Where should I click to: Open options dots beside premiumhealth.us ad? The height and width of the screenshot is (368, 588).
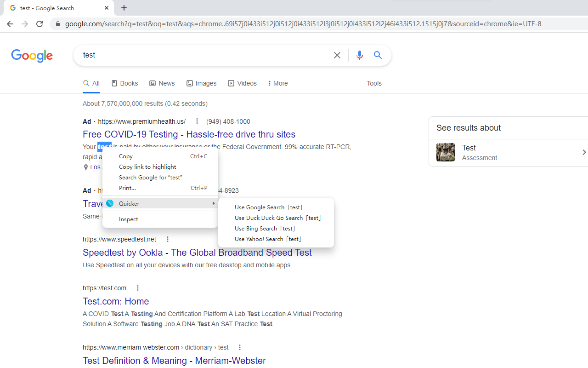click(x=197, y=121)
